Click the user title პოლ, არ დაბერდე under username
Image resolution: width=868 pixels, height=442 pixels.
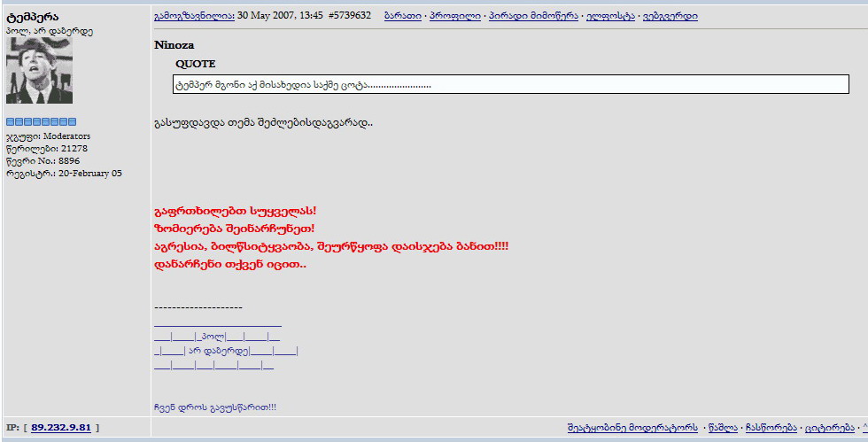[x=50, y=31]
